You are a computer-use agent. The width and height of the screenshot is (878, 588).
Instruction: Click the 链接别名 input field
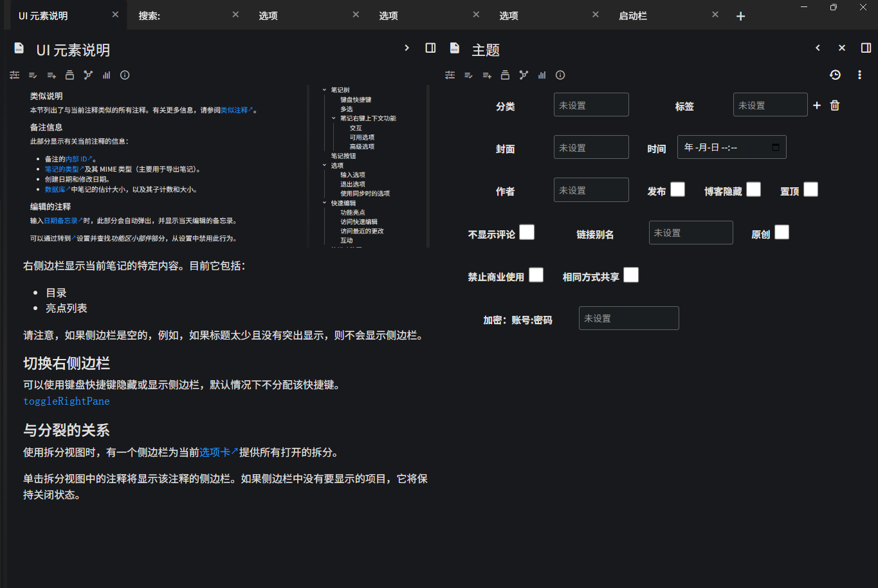tap(690, 233)
